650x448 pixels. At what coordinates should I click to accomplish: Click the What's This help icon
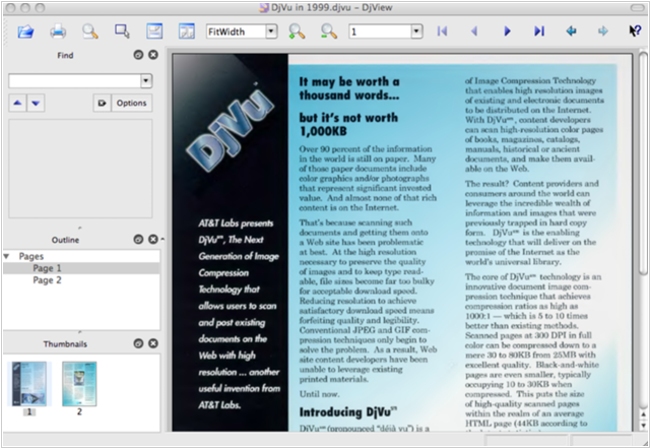(x=633, y=32)
